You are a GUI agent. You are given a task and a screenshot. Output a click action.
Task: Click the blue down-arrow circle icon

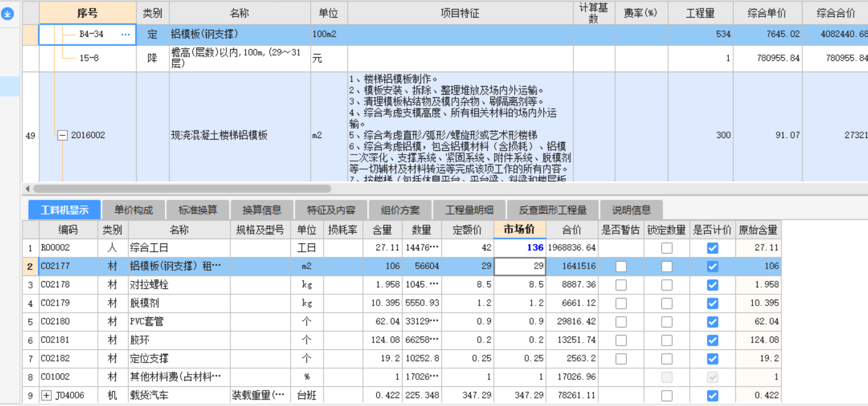(x=7, y=13)
